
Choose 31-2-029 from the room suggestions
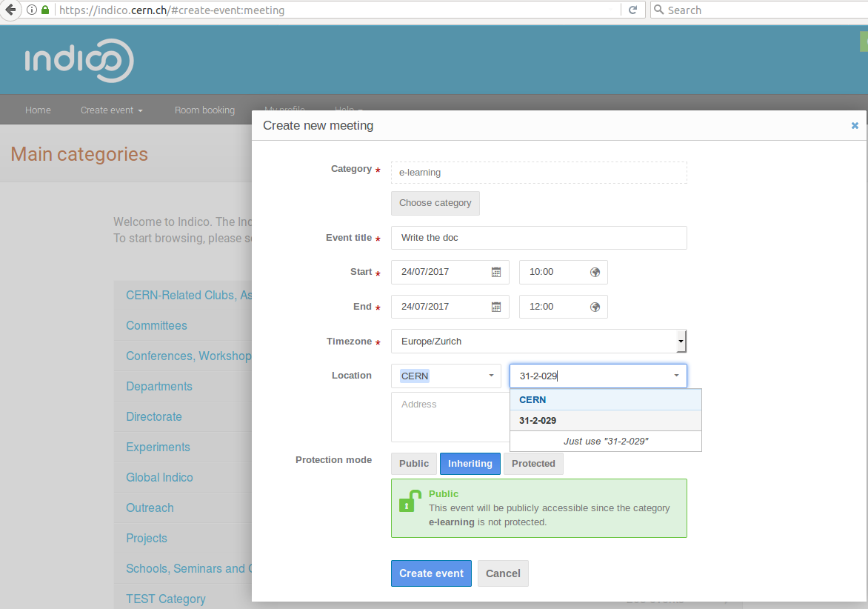pos(606,421)
